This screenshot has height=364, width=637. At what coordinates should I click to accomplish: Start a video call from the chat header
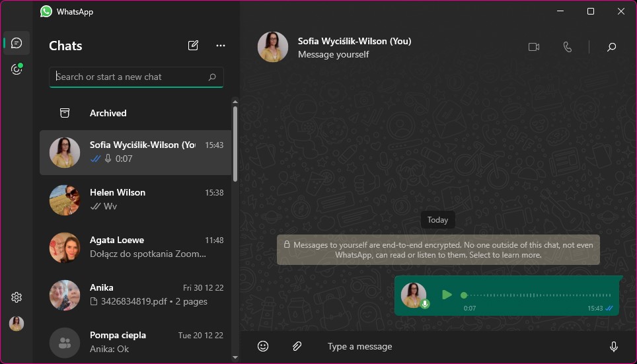coord(534,47)
